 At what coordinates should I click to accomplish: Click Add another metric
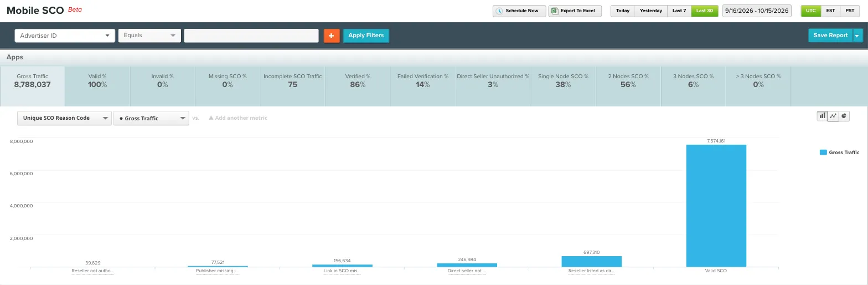pyautogui.click(x=238, y=118)
